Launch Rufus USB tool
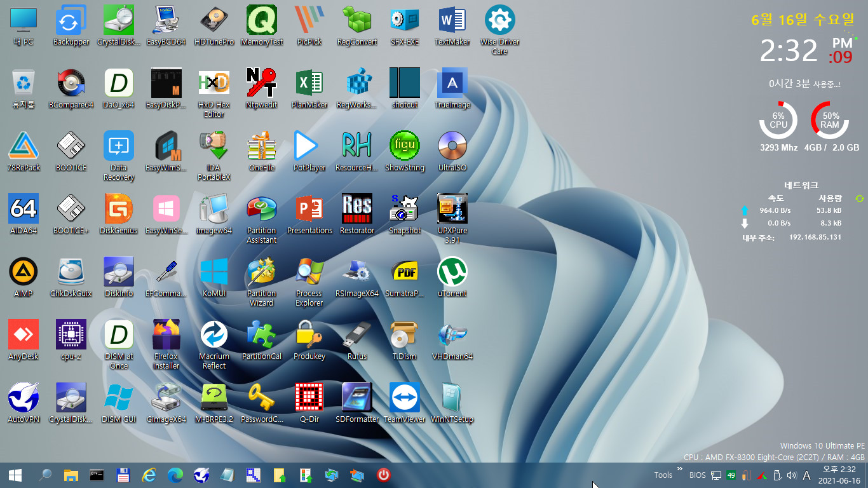Image resolution: width=868 pixels, height=488 pixels. click(x=357, y=341)
